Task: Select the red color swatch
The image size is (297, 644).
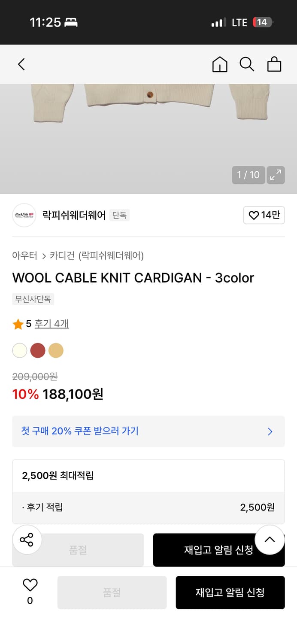Action: coord(38,350)
